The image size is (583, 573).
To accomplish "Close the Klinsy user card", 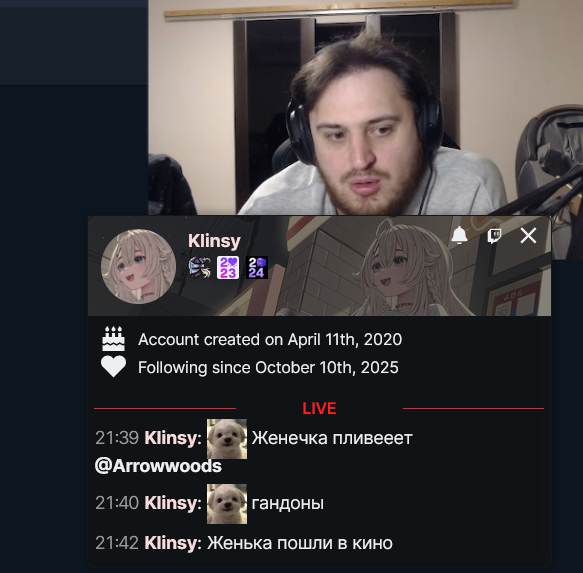I will [x=528, y=236].
